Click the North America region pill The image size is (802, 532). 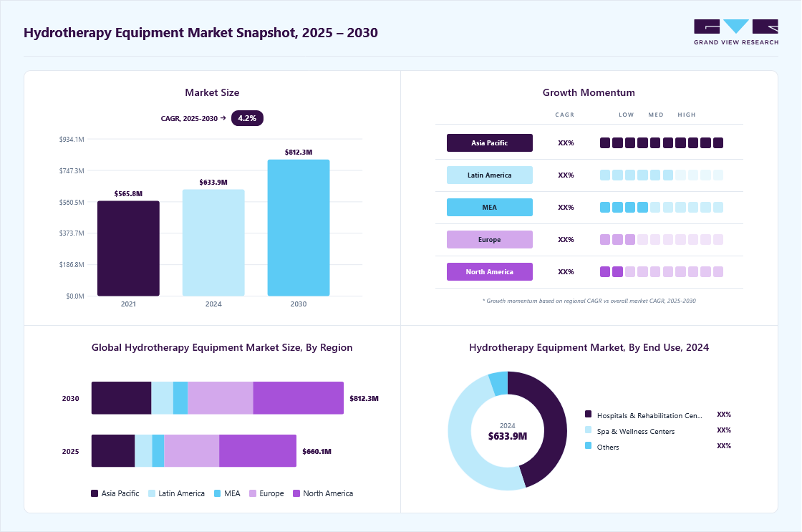click(490, 271)
